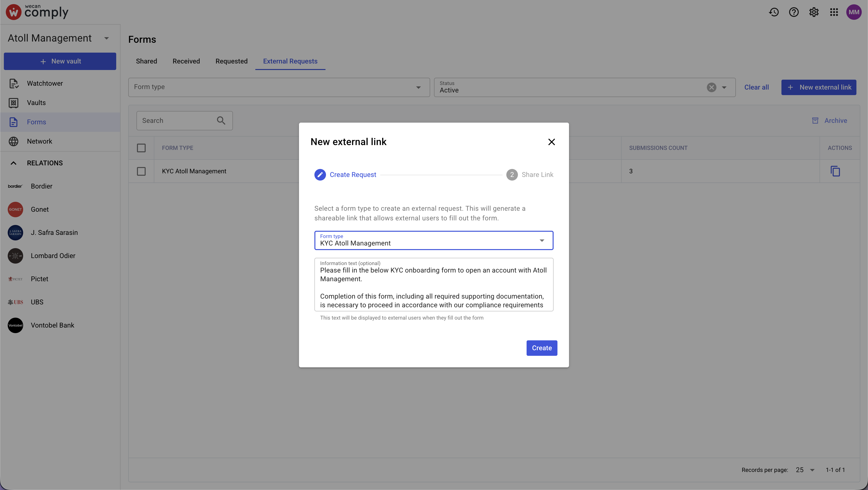
Task: Tick the select-all header checkbox
Action: [x=141, y=148]
